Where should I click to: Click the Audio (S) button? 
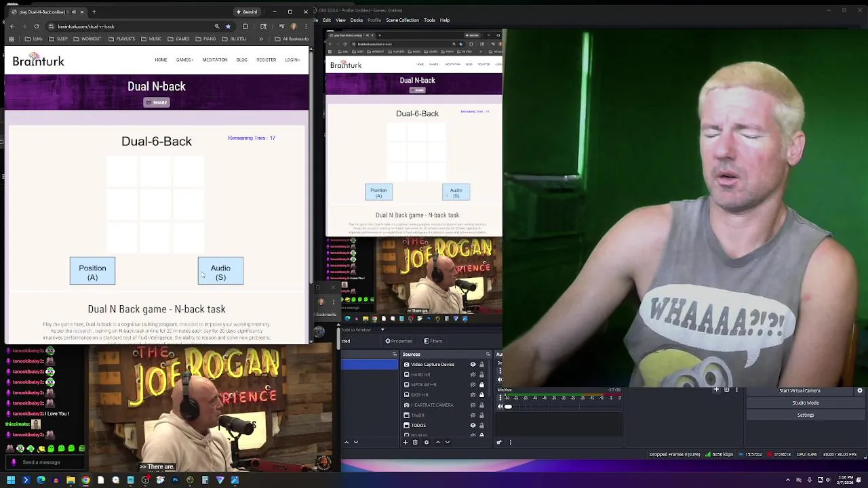coord(220,271)
